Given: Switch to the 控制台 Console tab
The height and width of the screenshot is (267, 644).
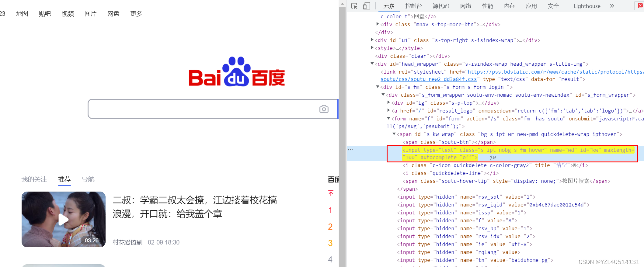Looking at the screenshot, I should point(414,6).
